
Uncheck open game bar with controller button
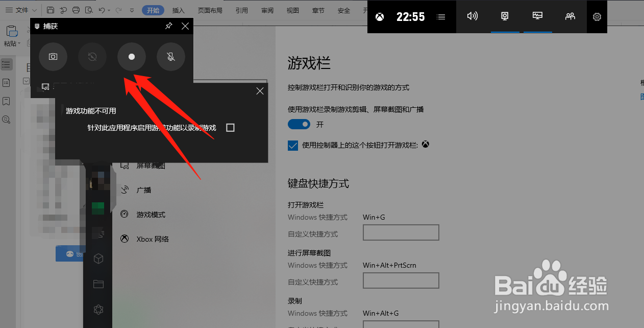click(293, 146)
